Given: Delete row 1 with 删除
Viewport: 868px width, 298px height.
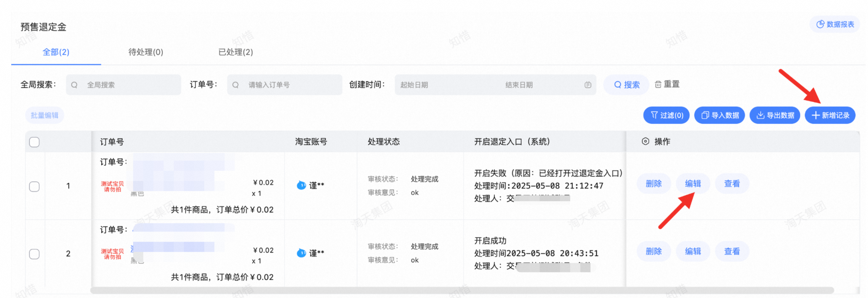Looking at the screenshot, I should point(654,183).
